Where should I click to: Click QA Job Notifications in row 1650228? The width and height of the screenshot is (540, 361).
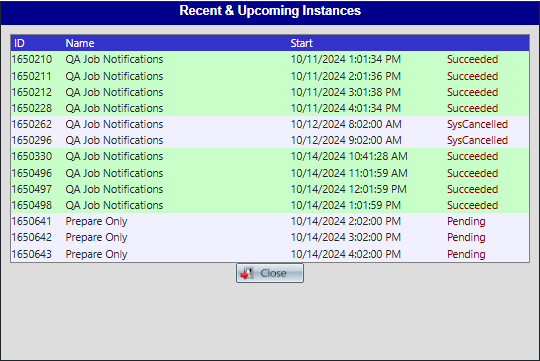pos(114,108)
